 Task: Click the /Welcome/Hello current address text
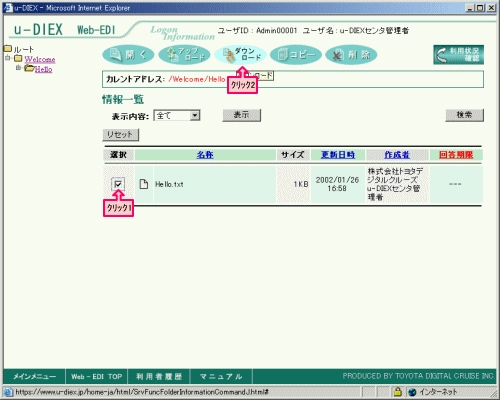(197, 79)
